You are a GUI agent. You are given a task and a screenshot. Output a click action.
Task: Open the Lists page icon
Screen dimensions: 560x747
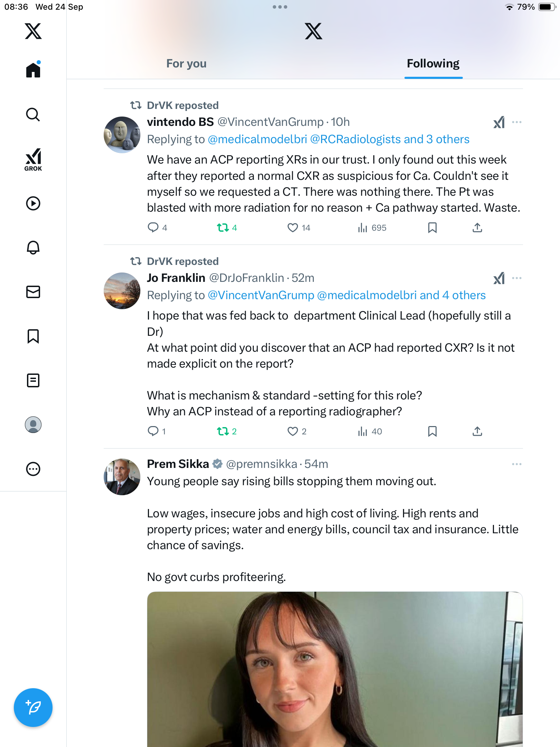pos(33,380)
